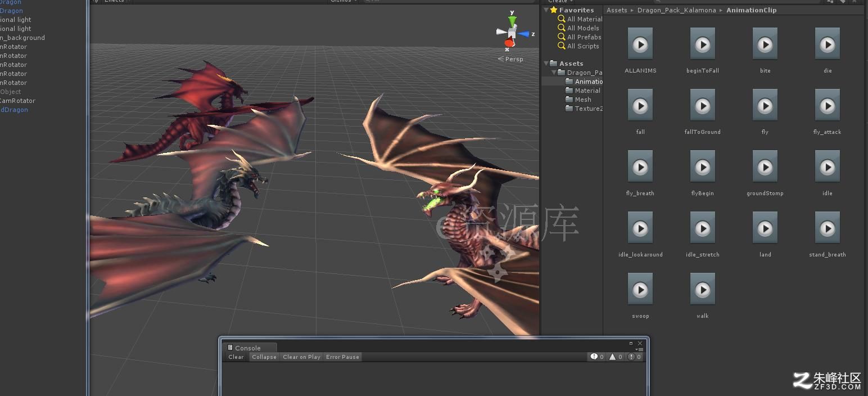Click AnimationClip in the breadcrumb path
This screenshot has height=396, width=868.
pos(751,10)
